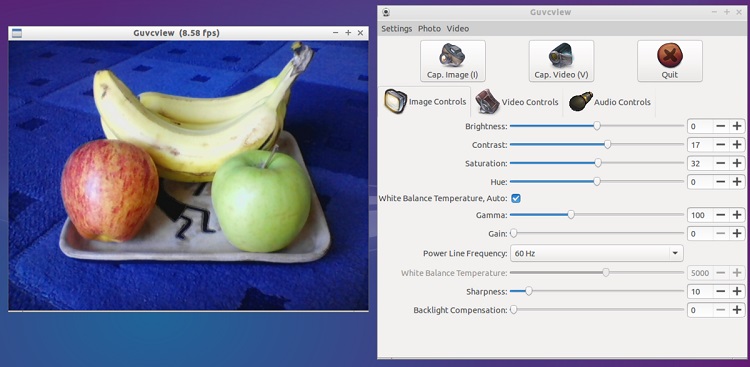Click the Backlight Compensation slider handle
The width and height of the screenshot is (750, 367).
point(513,310)
